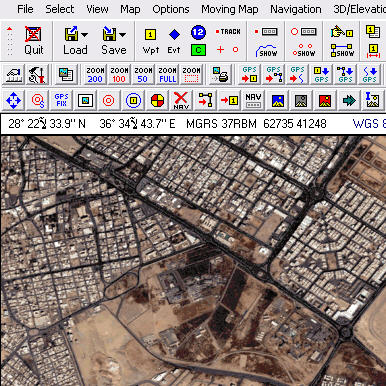Click the red yellow crosshair circle icon
386x386 pixels.
157,100
